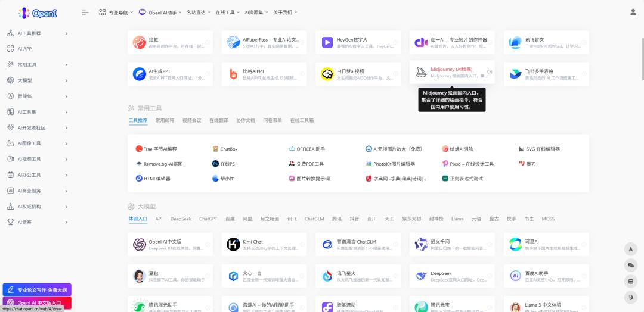
Task: Open Remove.bg-AI抠图 link
Action: (159, 164)
